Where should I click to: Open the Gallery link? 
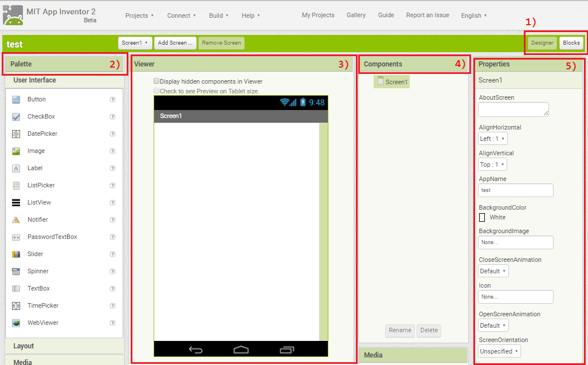(356, 15)
